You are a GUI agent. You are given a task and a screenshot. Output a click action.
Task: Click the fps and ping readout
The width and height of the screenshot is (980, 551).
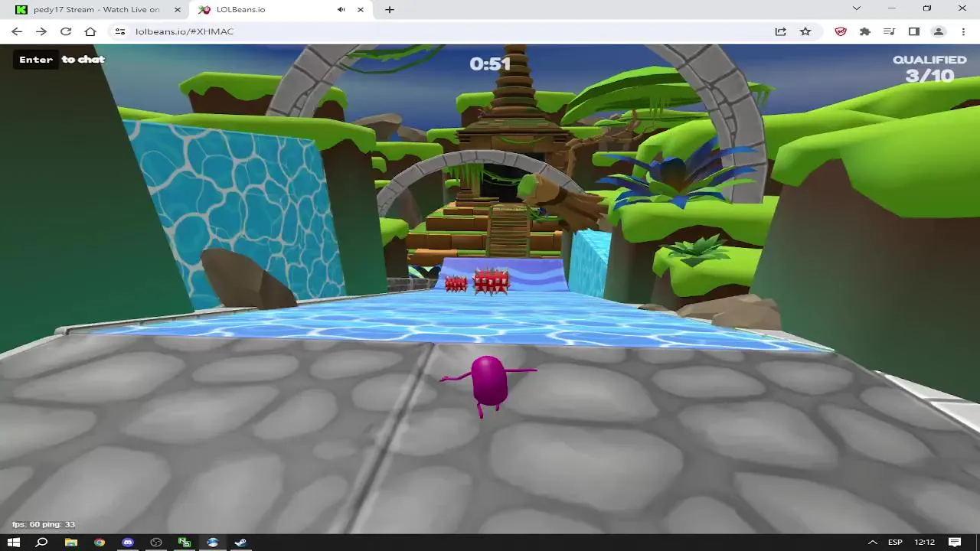[x=44, y=524]
